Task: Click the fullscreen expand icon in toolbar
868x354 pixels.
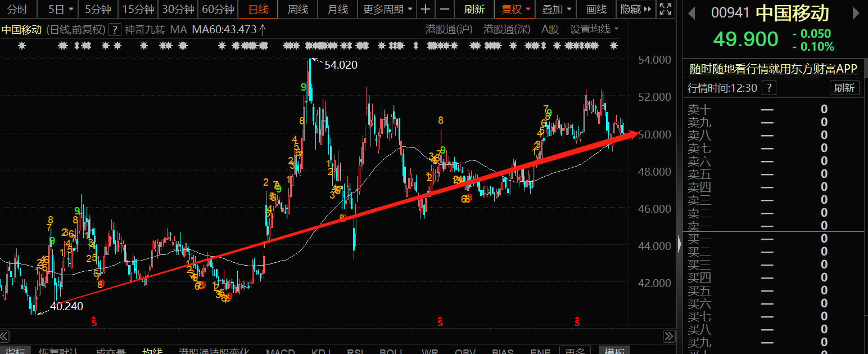Action: (x=665, y=10)
